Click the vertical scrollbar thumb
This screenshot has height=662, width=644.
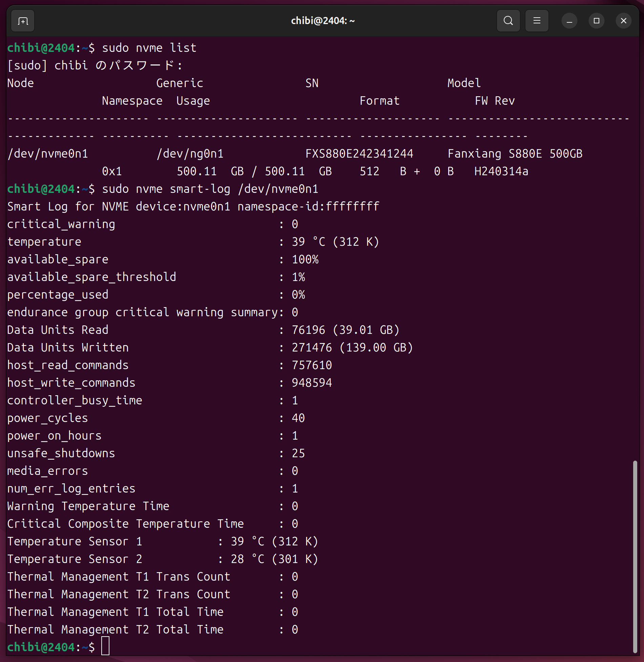point(635,556)
